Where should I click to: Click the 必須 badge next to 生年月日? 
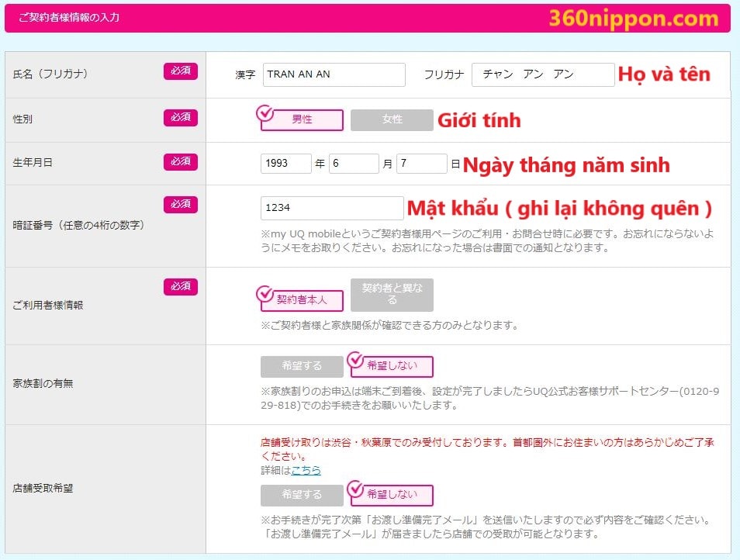(x=181, y=161)
